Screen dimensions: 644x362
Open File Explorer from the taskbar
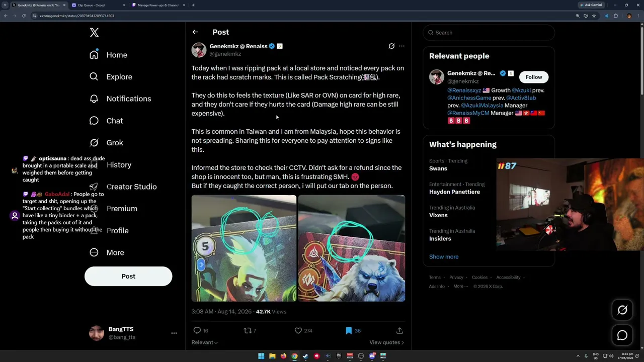(x=272, y=356)
